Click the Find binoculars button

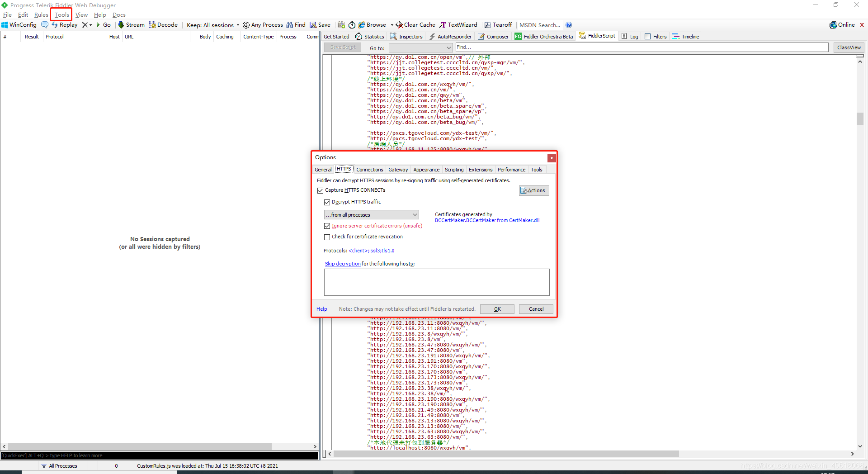click(x=296, y=25)
